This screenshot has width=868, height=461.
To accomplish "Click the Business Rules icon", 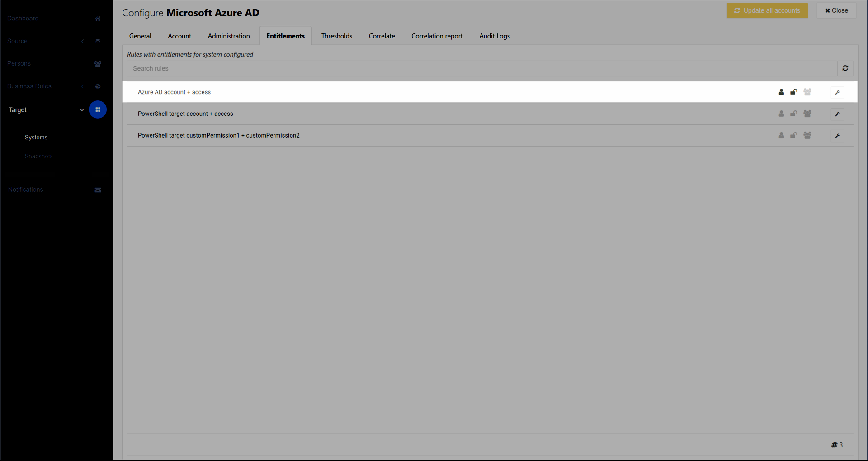I will point(98,86).
